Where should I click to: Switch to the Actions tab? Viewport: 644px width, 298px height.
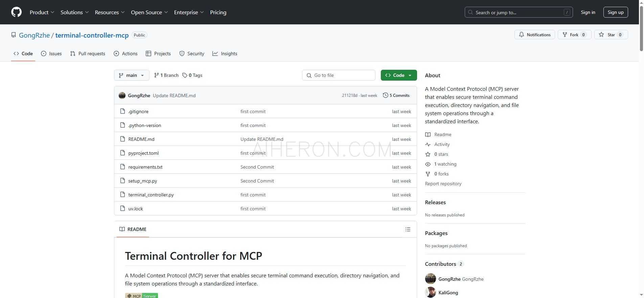(125, 54)
